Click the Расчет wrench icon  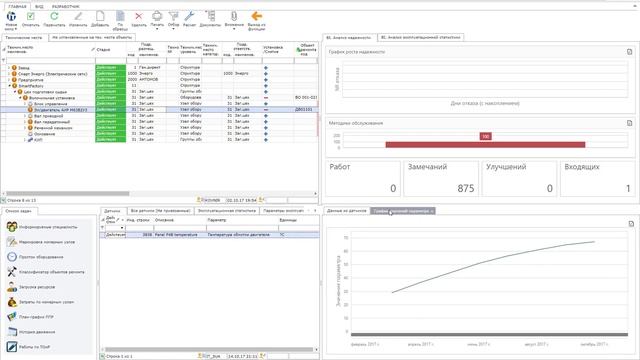point(189,16)
